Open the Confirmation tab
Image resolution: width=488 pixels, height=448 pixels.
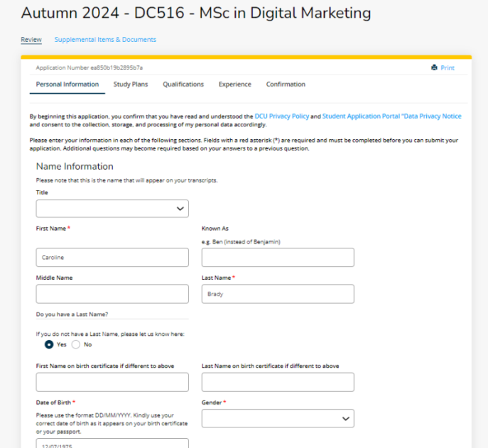286,84
